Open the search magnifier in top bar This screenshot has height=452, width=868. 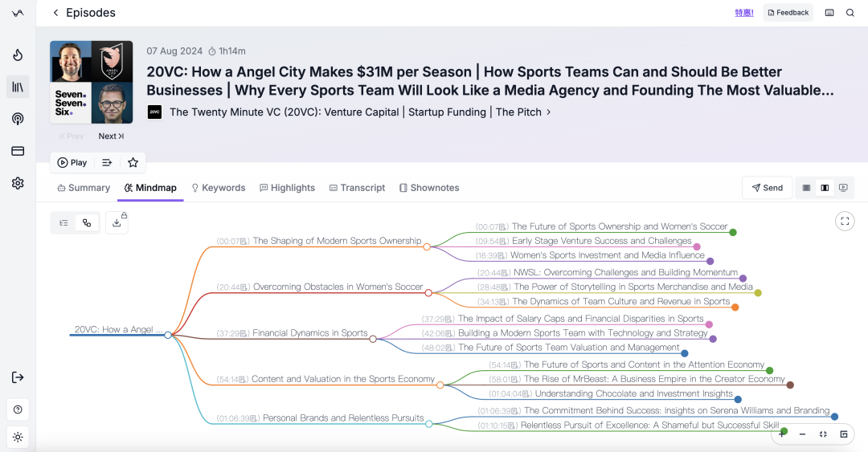pyautogui.click(x=850, y=13)
